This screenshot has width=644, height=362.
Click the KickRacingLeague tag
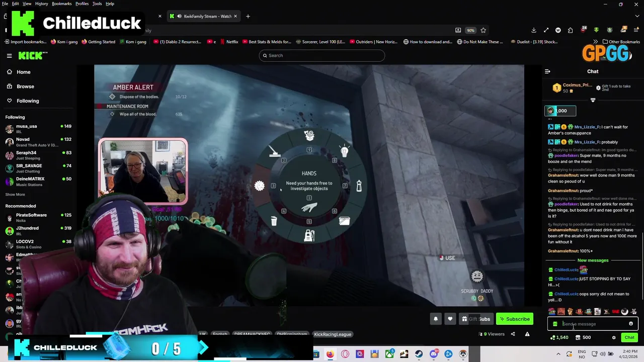click(x=333, y=334)
